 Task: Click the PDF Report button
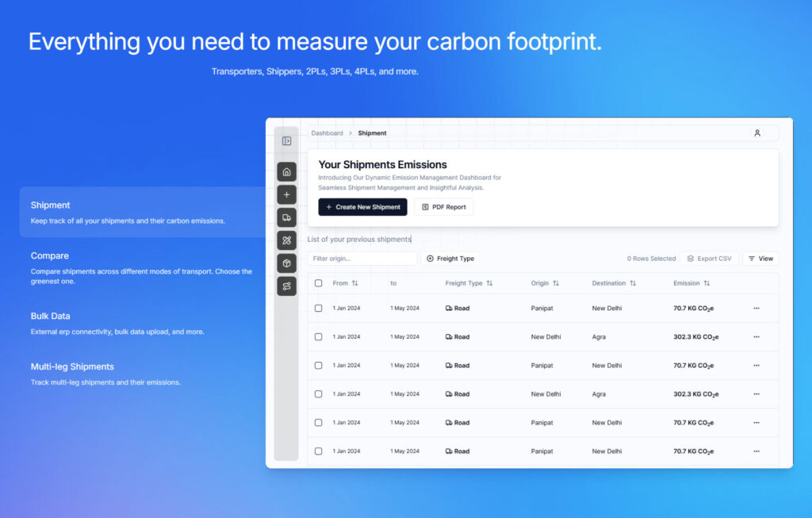pos(443,207)
